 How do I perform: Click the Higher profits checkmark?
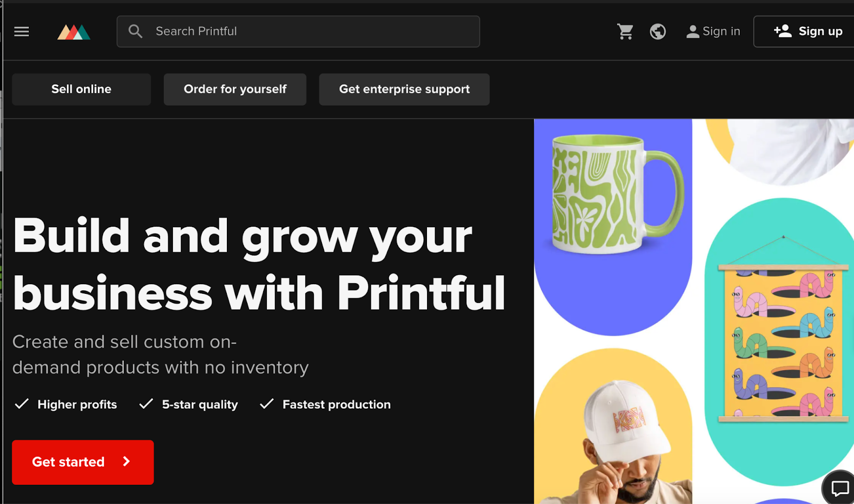[x=22, y=404]
